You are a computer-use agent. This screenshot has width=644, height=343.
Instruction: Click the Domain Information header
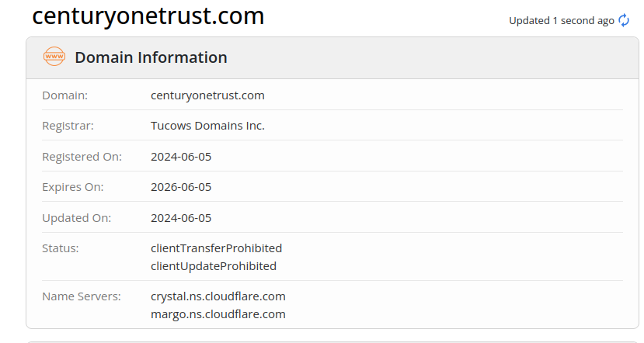[151, 57]
